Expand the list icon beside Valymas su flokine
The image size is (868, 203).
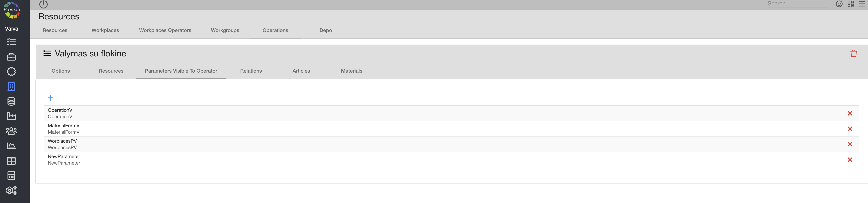tap(47, 54)
